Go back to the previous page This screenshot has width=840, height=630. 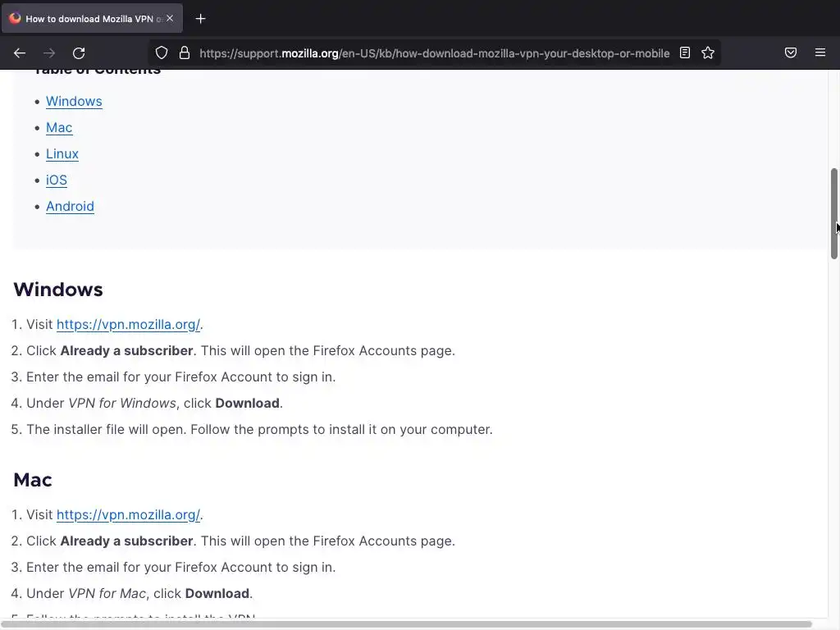(x=20, y=53)
